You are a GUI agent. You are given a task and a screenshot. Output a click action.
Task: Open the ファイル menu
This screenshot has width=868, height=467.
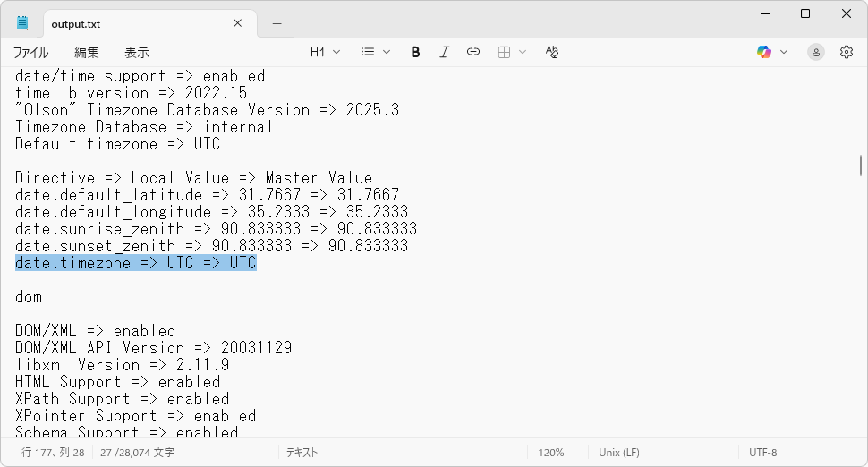(x=30, y=53)
